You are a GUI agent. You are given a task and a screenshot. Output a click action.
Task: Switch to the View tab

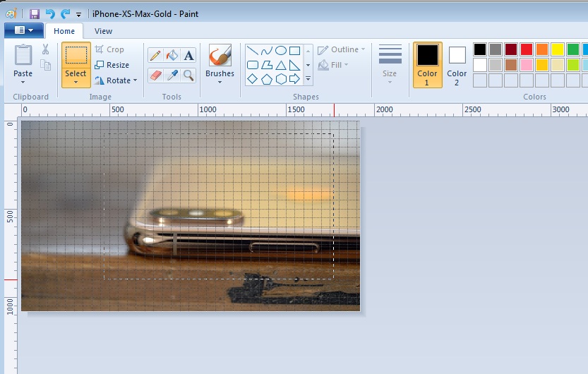click(x=103, y=31)
